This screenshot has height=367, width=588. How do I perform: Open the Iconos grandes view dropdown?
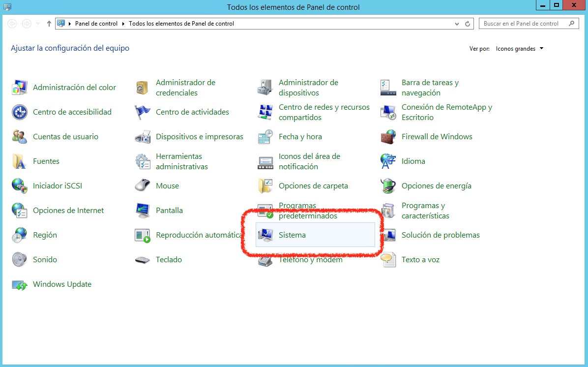(x=519, y=49)
